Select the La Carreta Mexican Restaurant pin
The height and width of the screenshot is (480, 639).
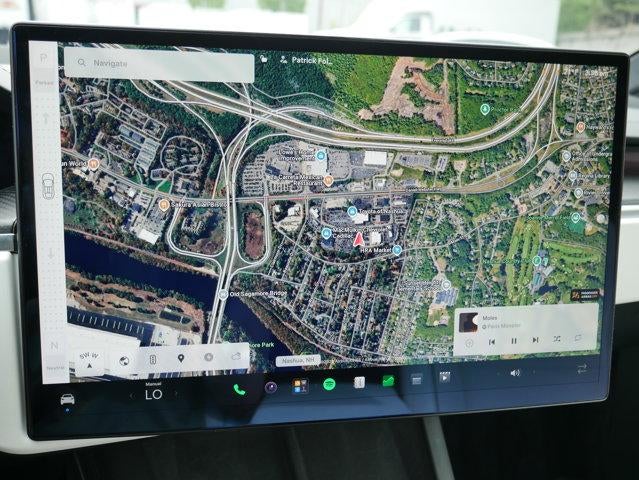pos(328,180)
